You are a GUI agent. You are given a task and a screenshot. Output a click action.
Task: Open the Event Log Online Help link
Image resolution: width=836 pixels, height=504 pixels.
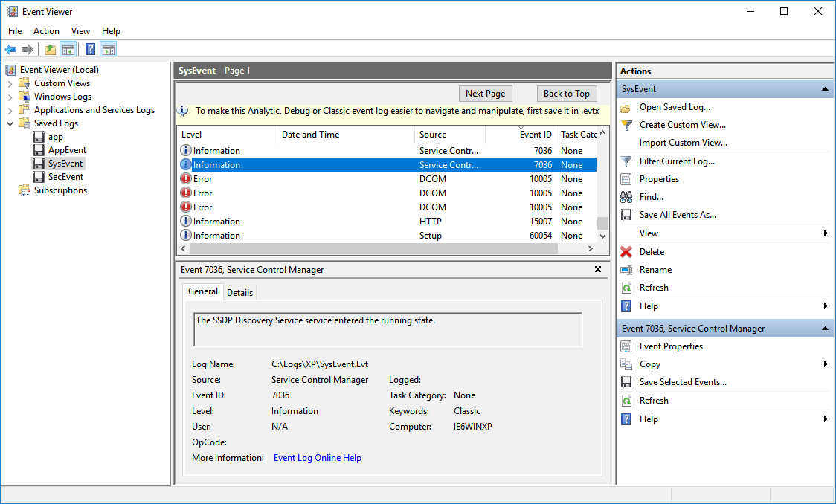tap(318, 458)
